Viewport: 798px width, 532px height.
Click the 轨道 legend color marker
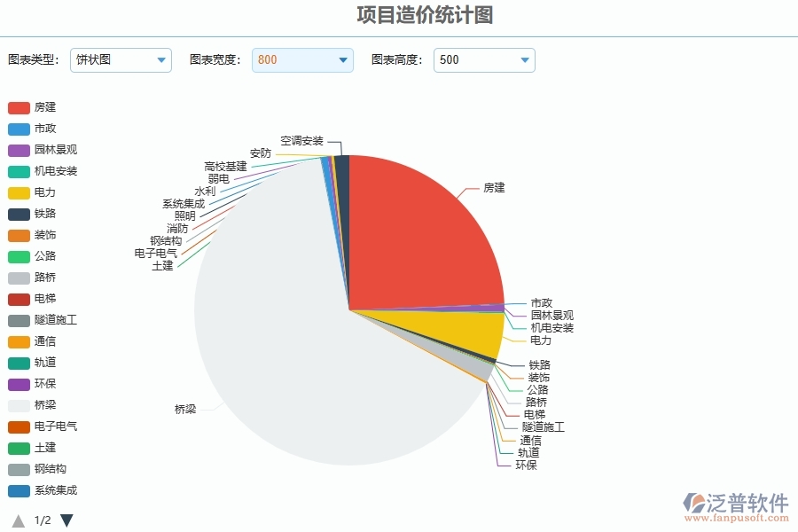tap(20, 363)
